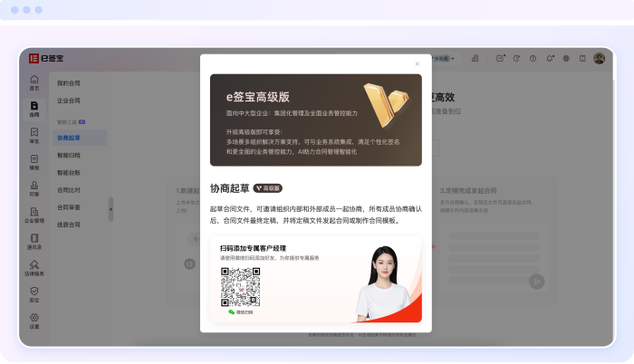
Task: Click the notification bell icon
Action: point(550,58)
